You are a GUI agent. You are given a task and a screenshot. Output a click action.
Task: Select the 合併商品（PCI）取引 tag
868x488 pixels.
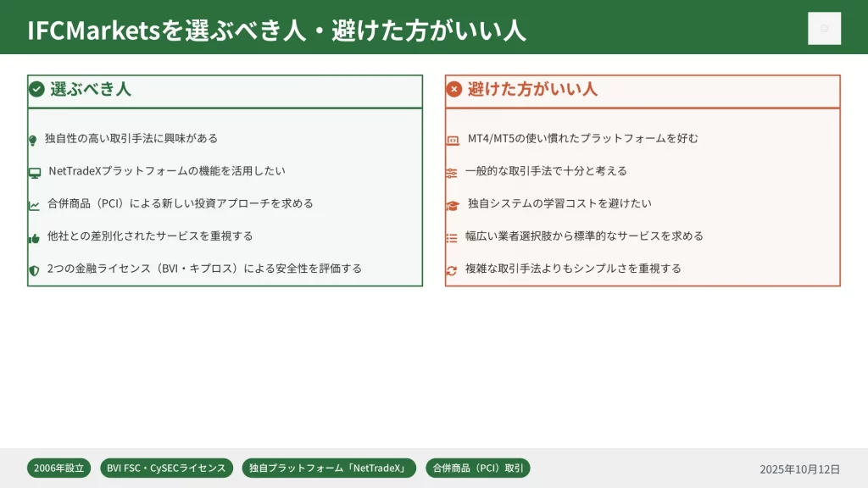tap(478, 469)
